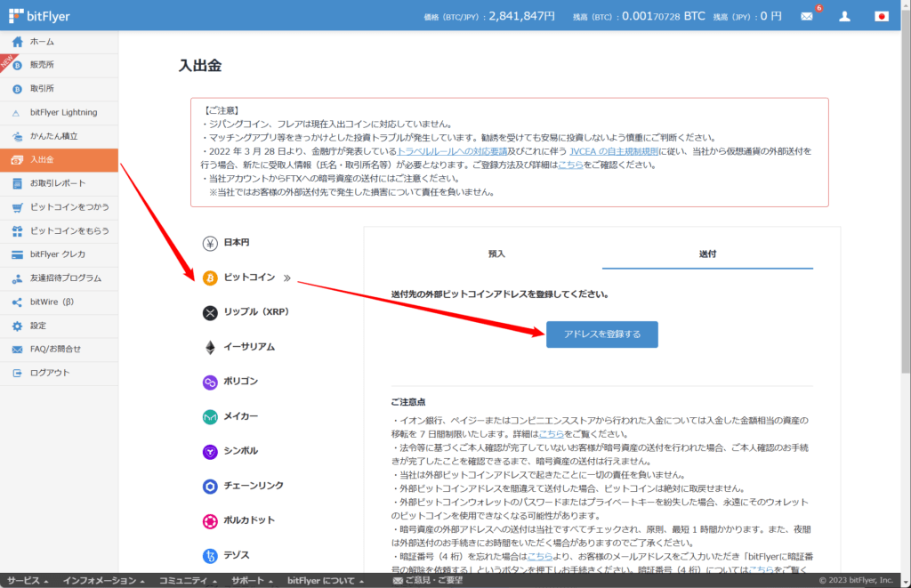This screenshot has width=911, height=588.
Task: Click the gift icon beside ビットコインをもらう
Action: coord(18,231)
